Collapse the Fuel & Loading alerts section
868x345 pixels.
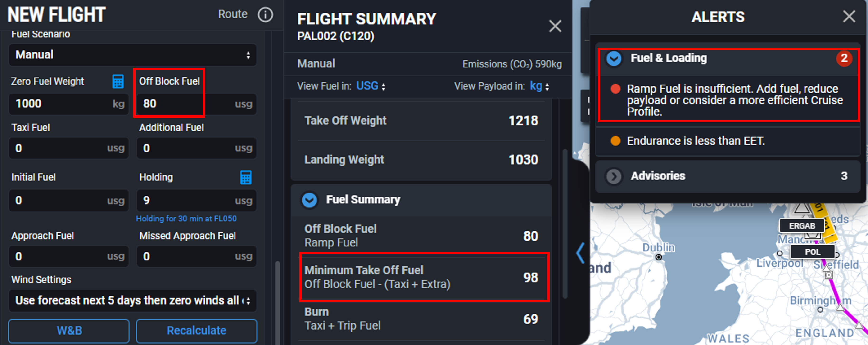pos(614,59)
